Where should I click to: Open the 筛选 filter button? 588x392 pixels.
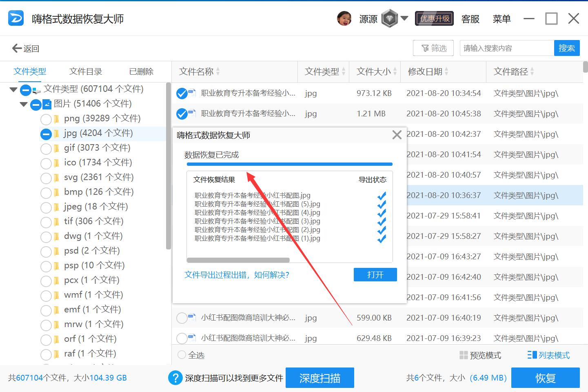(x=434, y=48)
